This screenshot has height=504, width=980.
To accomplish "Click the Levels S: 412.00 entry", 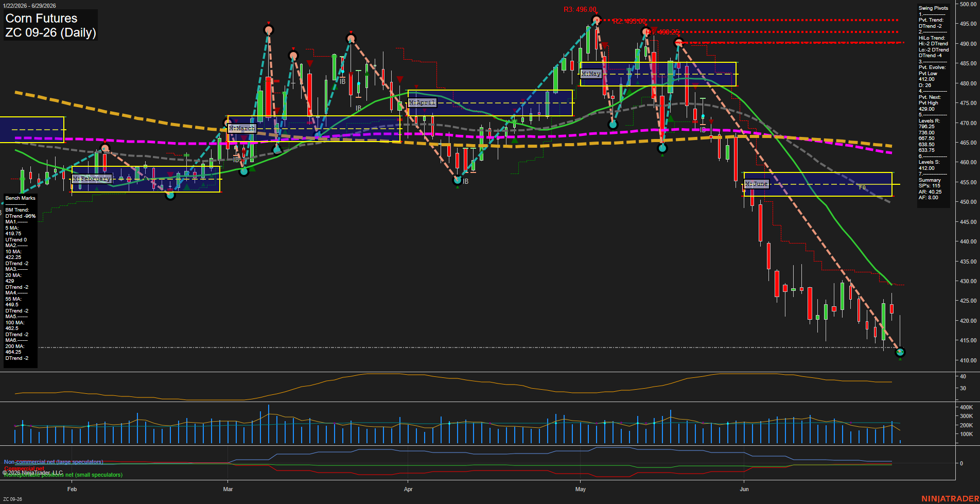I will point(929,165).
